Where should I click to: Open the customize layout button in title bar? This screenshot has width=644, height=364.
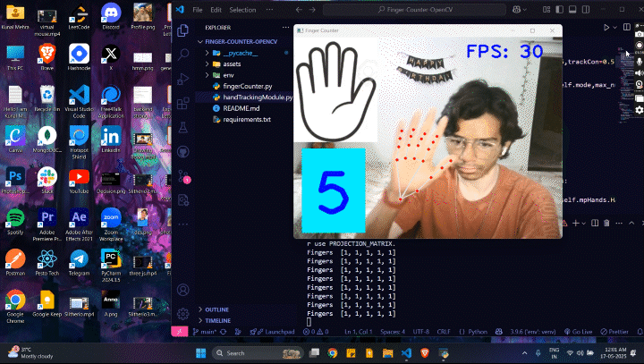tap(547, 10)
